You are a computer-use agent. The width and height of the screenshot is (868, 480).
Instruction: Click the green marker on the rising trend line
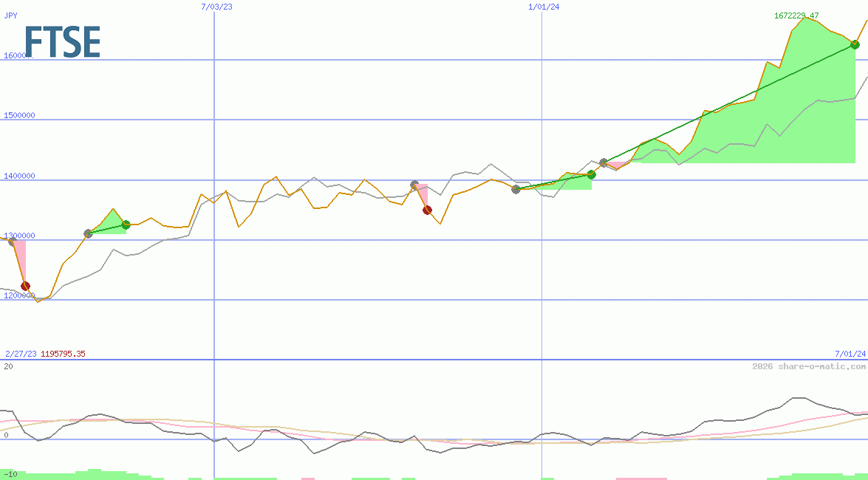590,175
